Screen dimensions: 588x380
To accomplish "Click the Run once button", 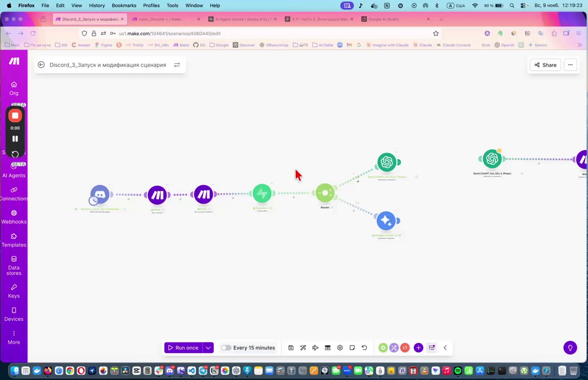I will [x=183, y=348].
